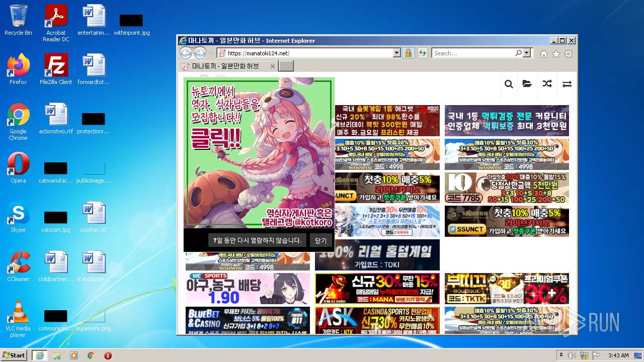
Task: Click the red Opera taskbar icon
Action: 108,355
